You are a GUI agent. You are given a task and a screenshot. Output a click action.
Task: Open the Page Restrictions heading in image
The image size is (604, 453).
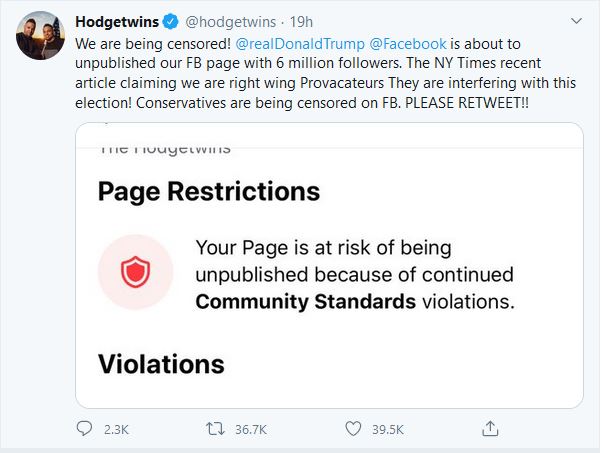[209, 192]
